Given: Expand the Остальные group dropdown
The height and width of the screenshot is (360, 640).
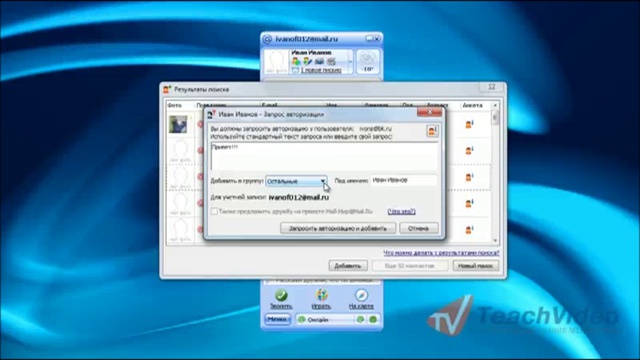Looking at the screenshot, I should point(323,181).
